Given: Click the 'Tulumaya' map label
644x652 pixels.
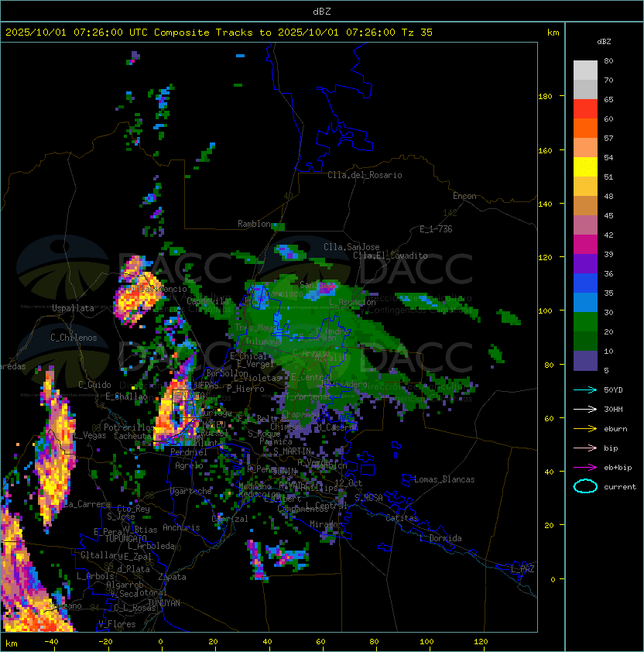Looking at the screenshot, I should point(264,341).
